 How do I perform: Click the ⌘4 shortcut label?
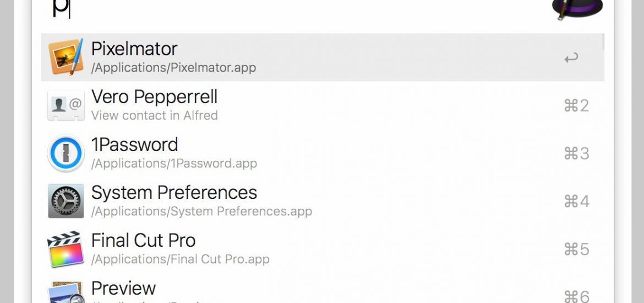(x=577, y=202)
